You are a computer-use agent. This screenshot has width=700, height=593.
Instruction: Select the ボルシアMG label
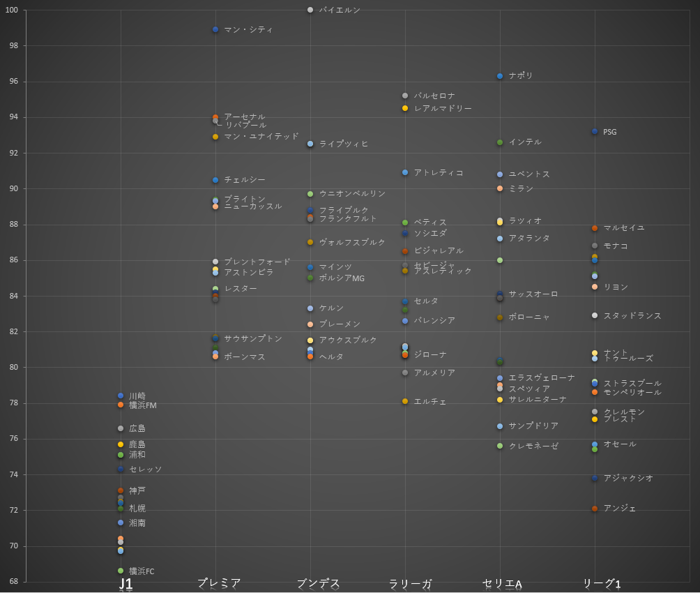pos(342,278)
